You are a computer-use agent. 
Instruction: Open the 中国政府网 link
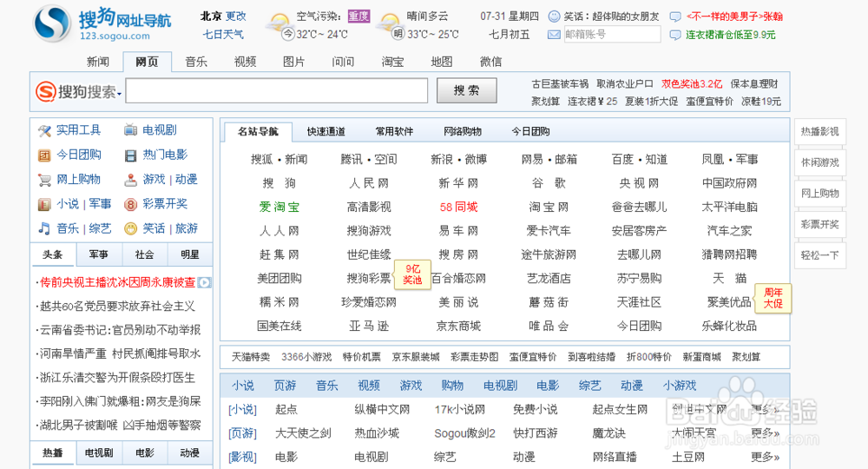pos(729,183)
